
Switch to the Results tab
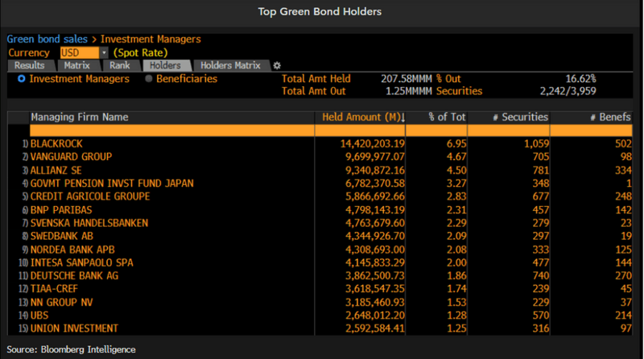pos(30,65)
